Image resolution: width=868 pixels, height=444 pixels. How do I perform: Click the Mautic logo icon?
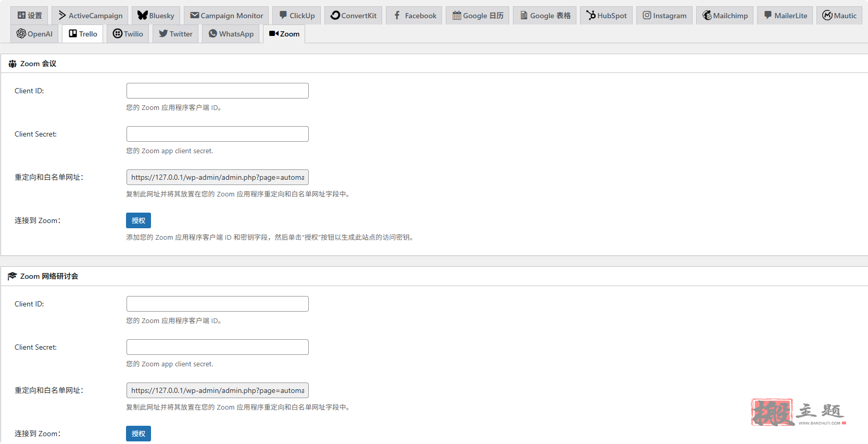coord(827,16)
